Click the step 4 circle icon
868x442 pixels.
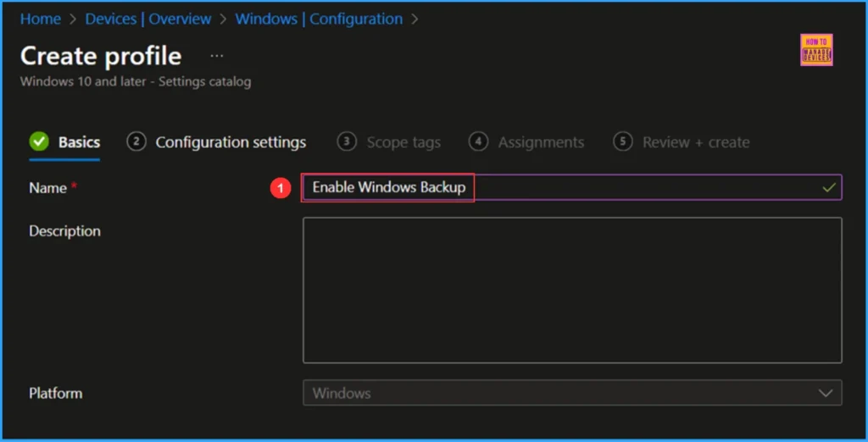click(478, 142)
